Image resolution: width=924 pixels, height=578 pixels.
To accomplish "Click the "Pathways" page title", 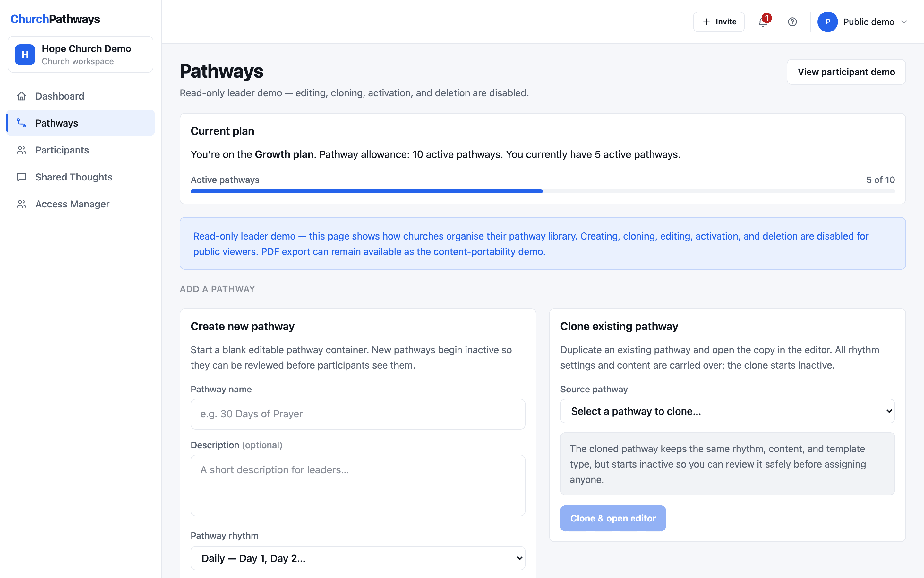I will coord(221,72).
